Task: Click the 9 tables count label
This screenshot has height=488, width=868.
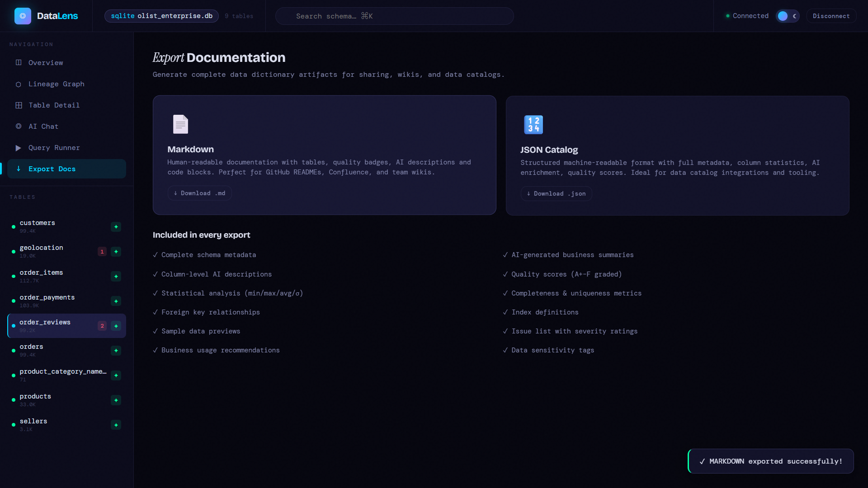Action: tap(239, 16)
